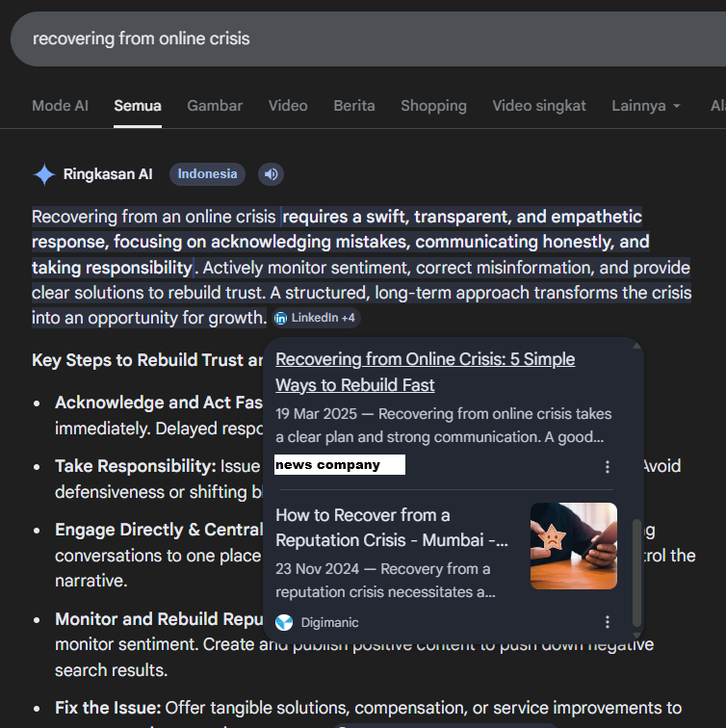This screenshot has width=726, height=728.
Task: Expand the Lainnya dropdown
Action: 646,106
